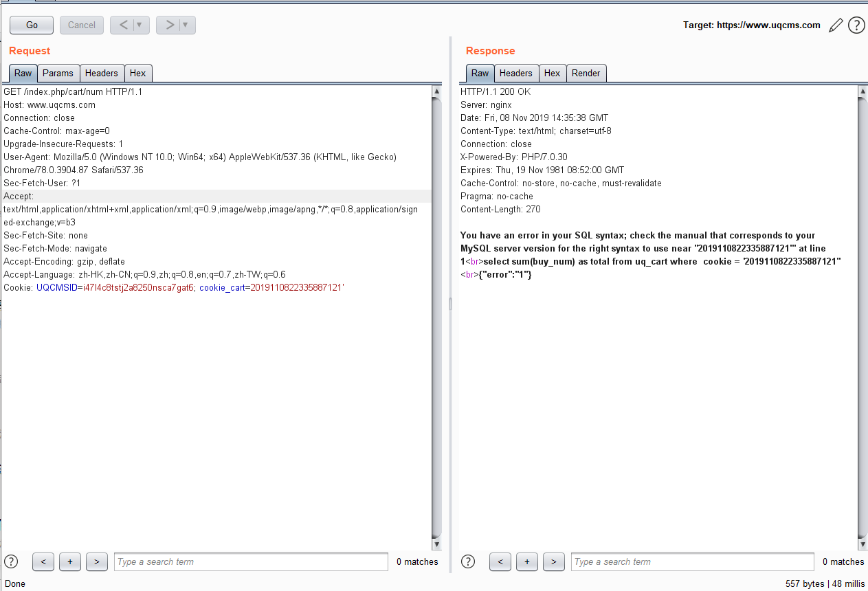Viewport: 868px width, 591px height.
Task: Click the Target URL text
Action: click(x=751, y=25)
